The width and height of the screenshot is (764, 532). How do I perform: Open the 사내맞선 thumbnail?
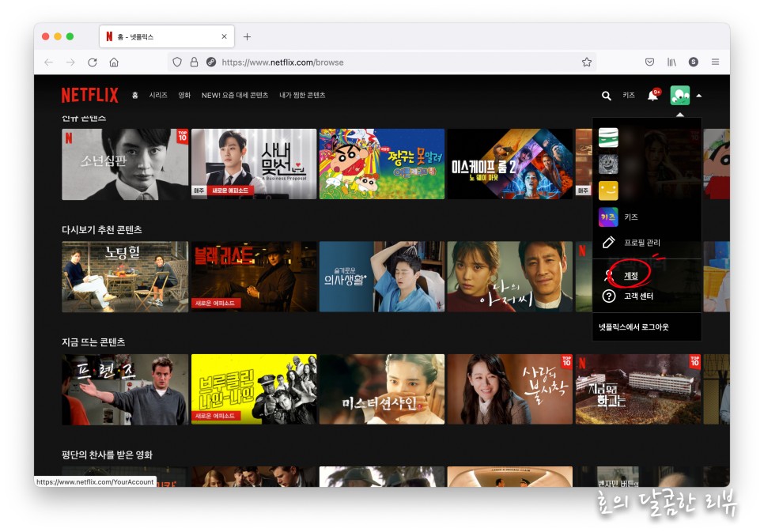coord(254,164)
